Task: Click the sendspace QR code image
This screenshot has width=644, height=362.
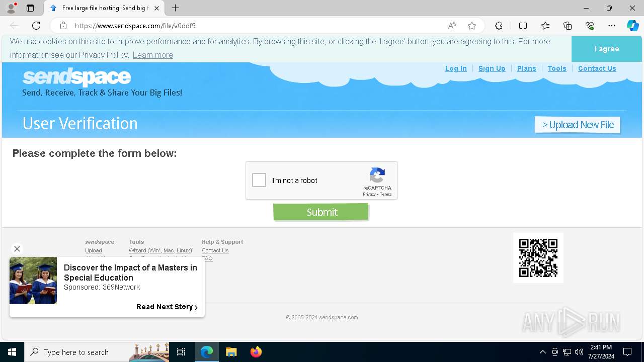Action: pyautogui.click(x=538, y=257)
